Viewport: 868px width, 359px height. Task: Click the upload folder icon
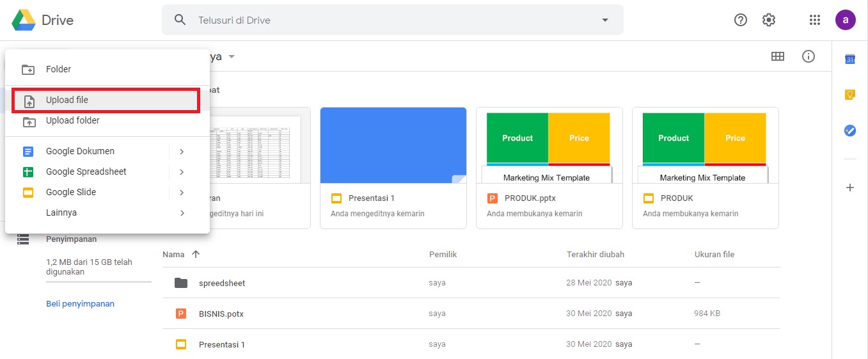point(29,122)
